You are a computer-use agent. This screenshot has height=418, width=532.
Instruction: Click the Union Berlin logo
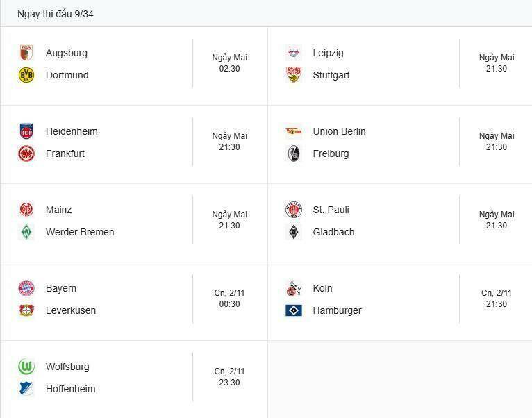293,131
